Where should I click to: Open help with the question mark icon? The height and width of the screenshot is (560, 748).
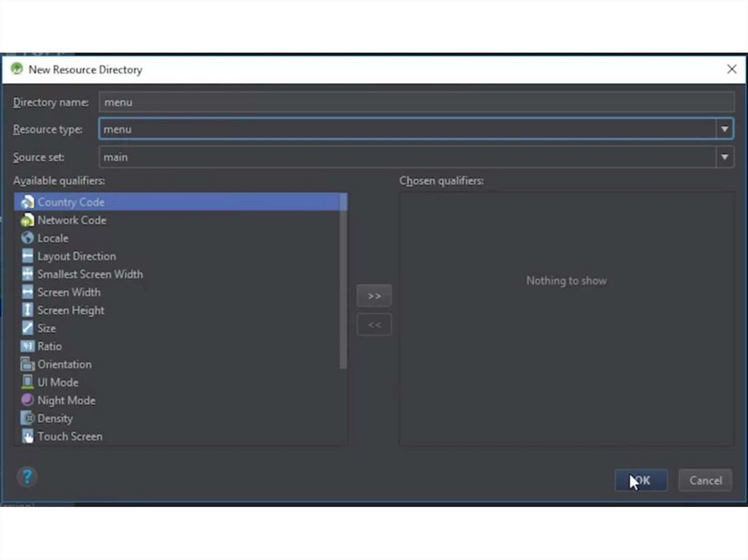tap(27, 477)
